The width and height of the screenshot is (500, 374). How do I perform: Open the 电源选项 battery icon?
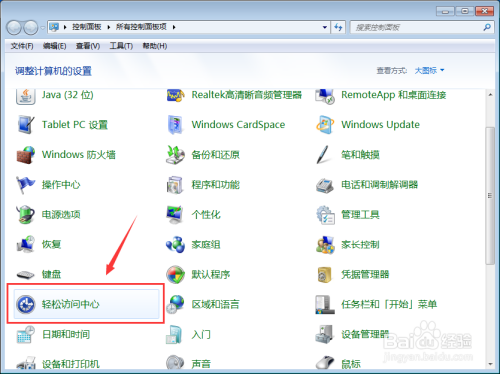(26, 214)
